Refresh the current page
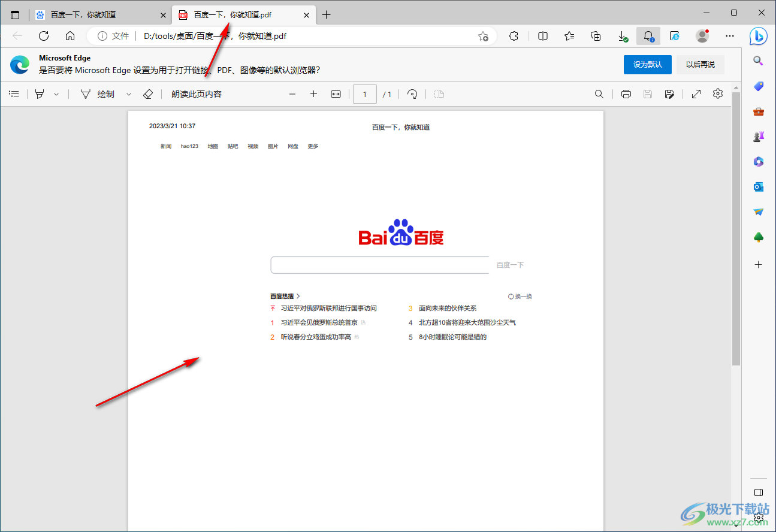 [44, 36]
